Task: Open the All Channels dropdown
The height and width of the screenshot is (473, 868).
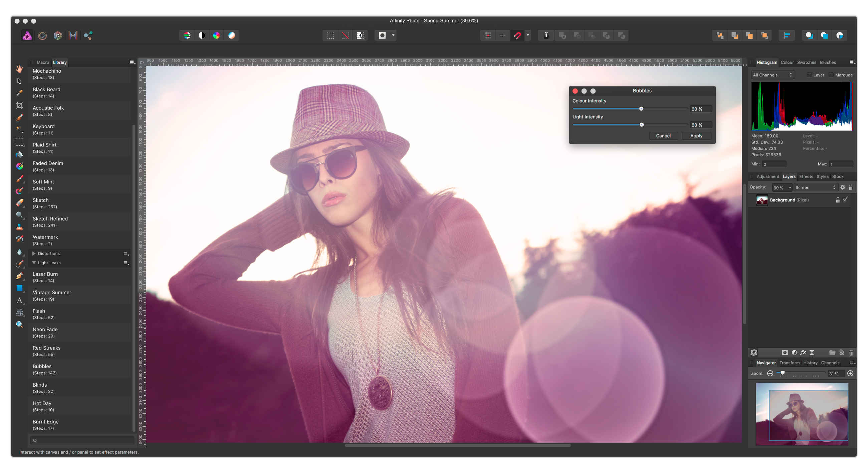Action: click(x=773, y=75)
